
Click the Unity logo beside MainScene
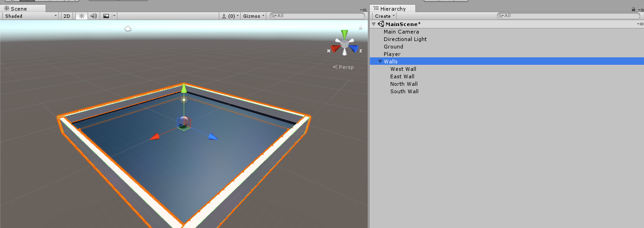coord(381,24)
